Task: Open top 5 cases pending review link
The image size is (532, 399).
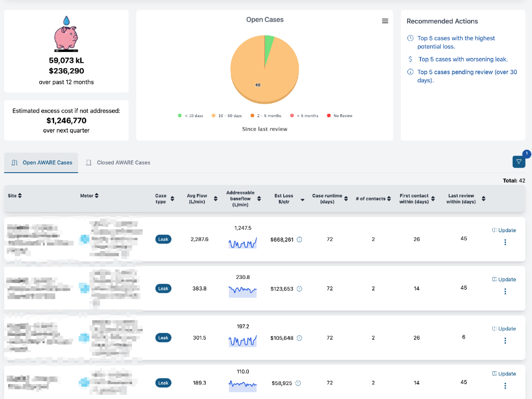Action: [467, 76]
